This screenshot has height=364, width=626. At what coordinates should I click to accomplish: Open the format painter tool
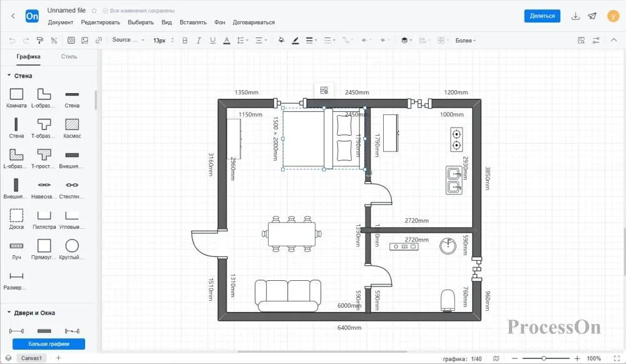pos(40,40)
